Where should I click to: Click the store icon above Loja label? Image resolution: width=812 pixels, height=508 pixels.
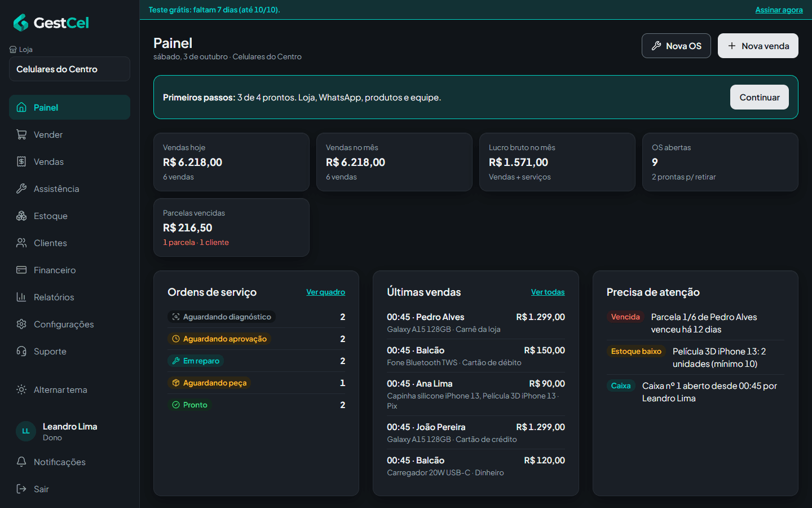point(13,50)
